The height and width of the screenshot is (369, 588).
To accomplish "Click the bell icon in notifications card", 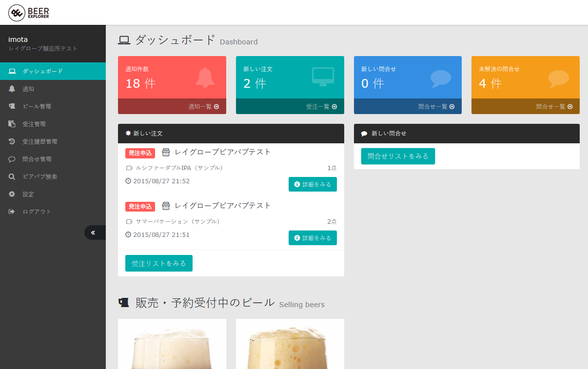I will click(205, 78).
